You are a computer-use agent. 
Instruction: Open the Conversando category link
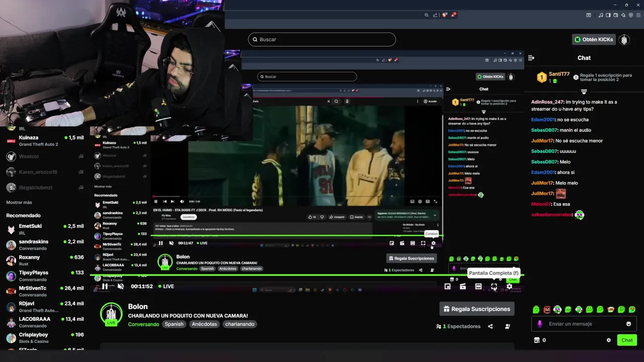143,324
